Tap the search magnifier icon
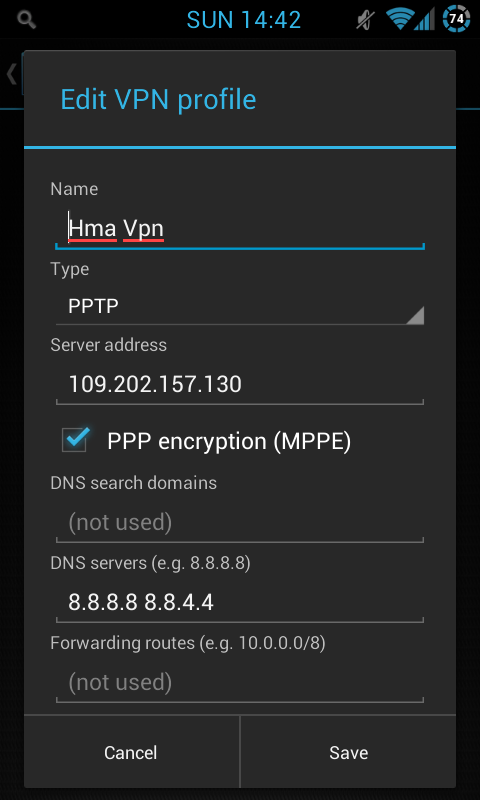 pos(27,19)
